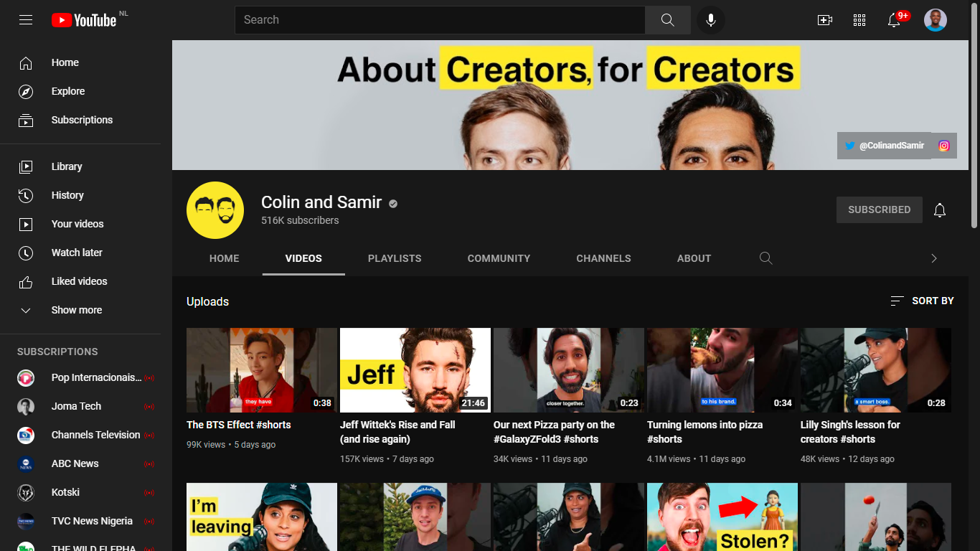
Task: Open the YouTube apps grid
Action: click(859, 20)
